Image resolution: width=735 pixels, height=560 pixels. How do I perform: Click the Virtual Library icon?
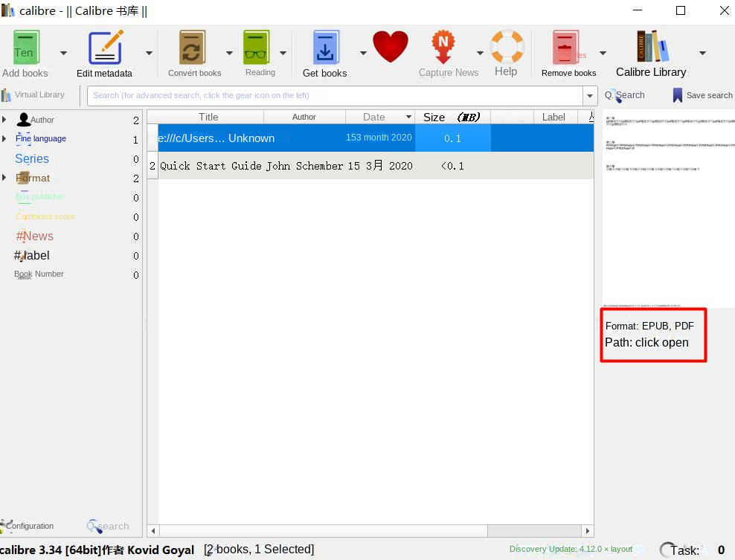tap(8, 94)
